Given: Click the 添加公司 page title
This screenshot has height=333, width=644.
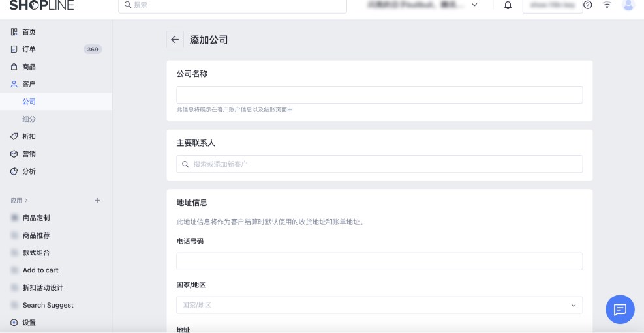Looking at the screenshot, I should (x=209, y=40).
